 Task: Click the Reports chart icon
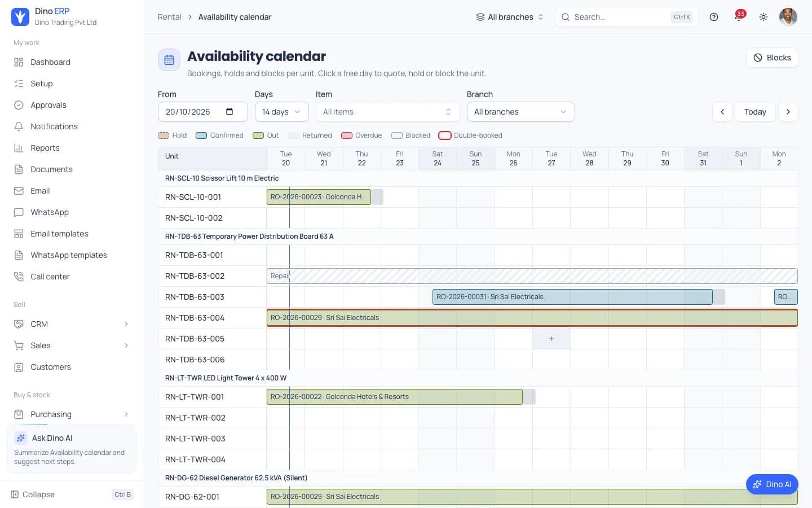tap(19, 148)
